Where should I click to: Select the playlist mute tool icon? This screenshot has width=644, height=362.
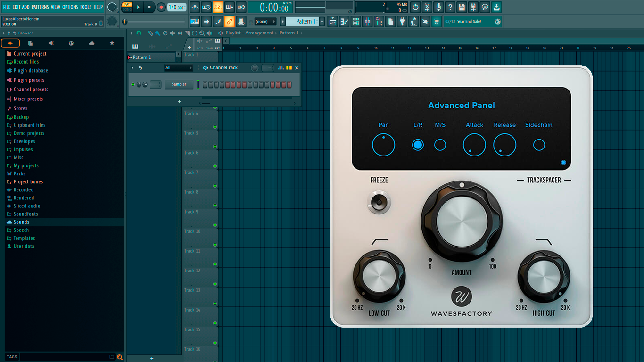point(172,33)
